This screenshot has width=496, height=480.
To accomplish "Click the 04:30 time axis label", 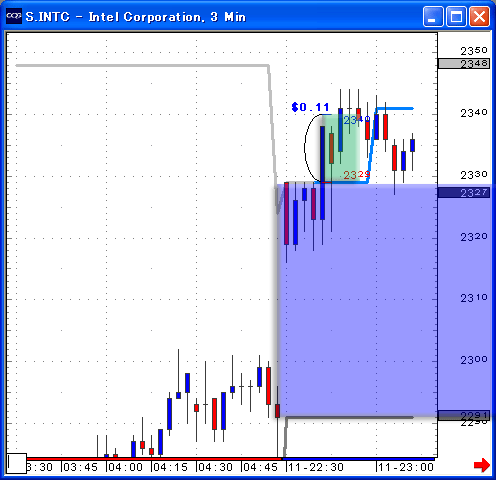I will pyautogui.click(x=215, y=467).
